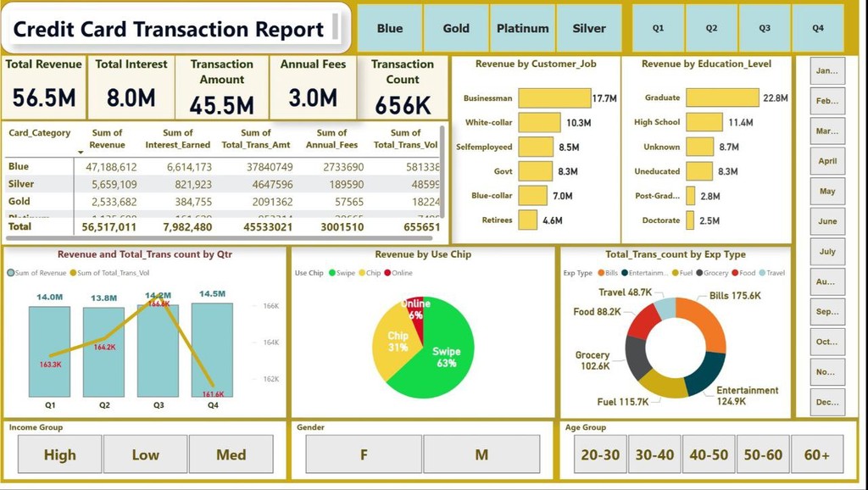This screenshot has height=490, width=868.
Task: Click the sort arrow under Card_Category header
Action: point(81,153)
